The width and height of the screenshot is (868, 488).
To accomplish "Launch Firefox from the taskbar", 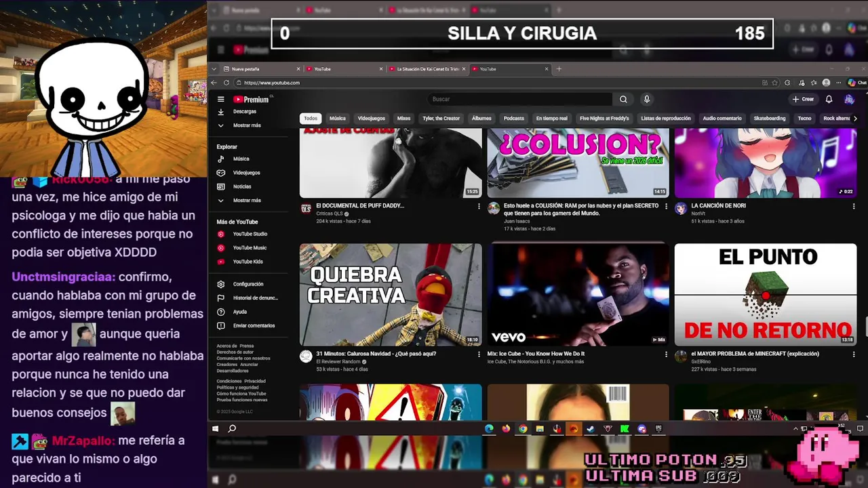I will pos(506,428).
